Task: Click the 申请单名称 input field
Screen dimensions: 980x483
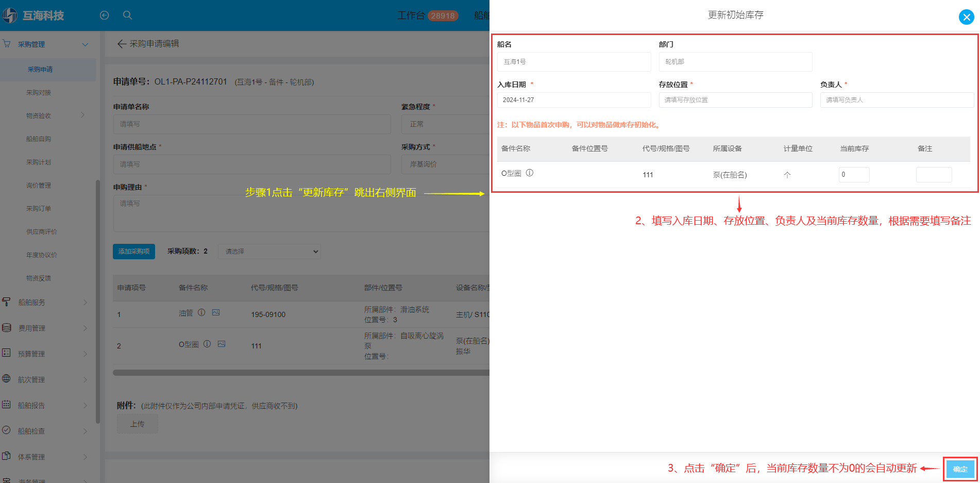Action: (252, 124)
